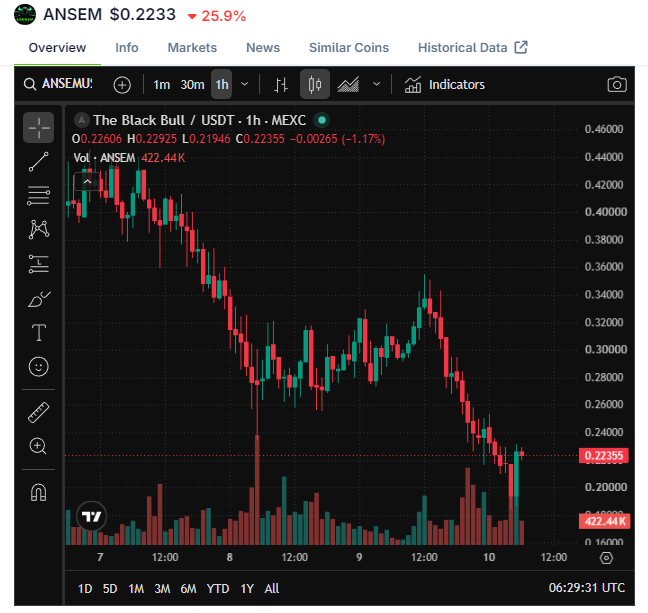
Task: Set interval to 30m
Action: tap(193, 85)
